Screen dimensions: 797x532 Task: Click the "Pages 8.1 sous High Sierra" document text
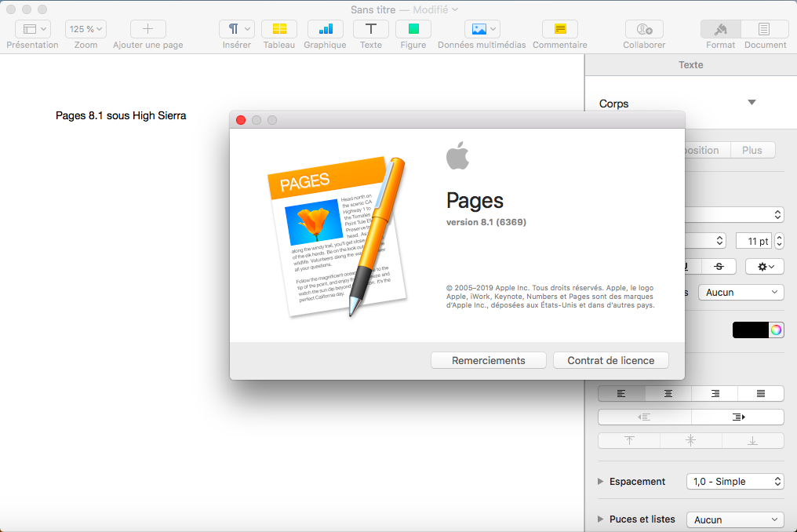point(121,115)
